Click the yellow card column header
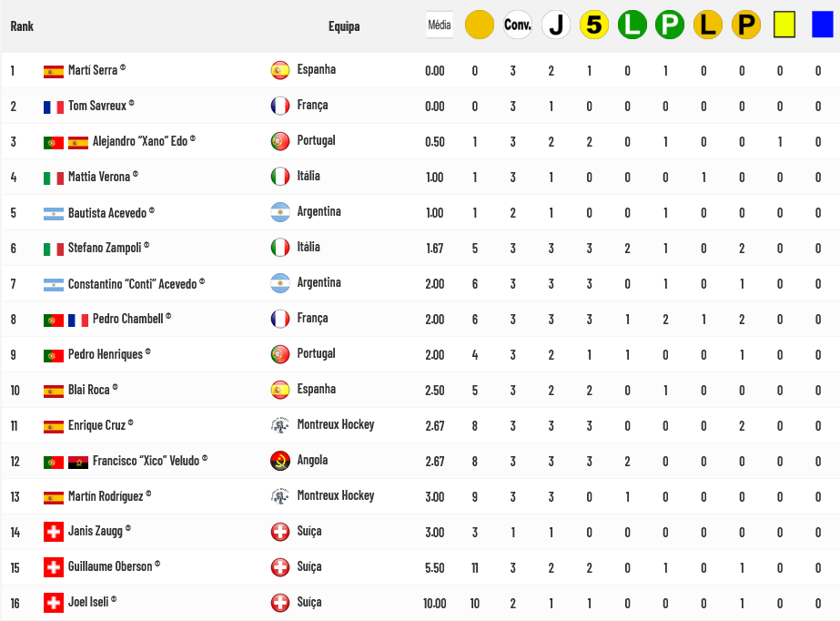This screenshot has width=840, height=621. (784, 25)
